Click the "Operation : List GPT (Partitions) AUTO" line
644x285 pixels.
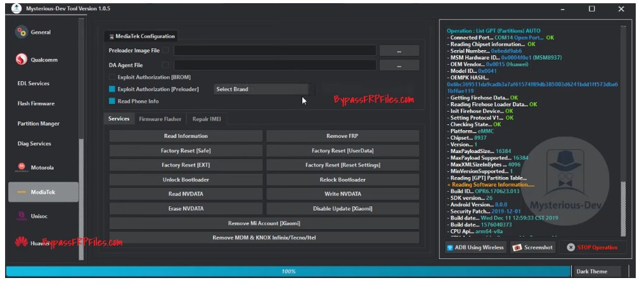click(494, 31)
